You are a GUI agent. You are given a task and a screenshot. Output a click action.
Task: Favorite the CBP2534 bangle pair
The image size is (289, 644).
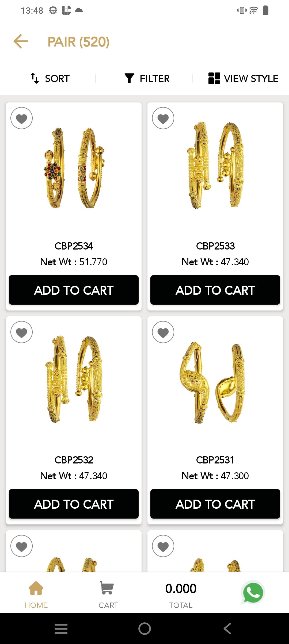(x=21, y=118)
